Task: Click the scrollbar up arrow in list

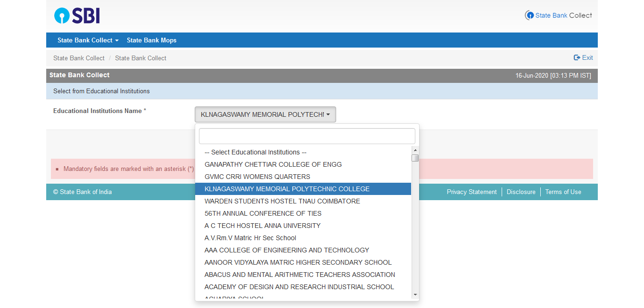Action: pyautogui.click(x=415, y=149)
